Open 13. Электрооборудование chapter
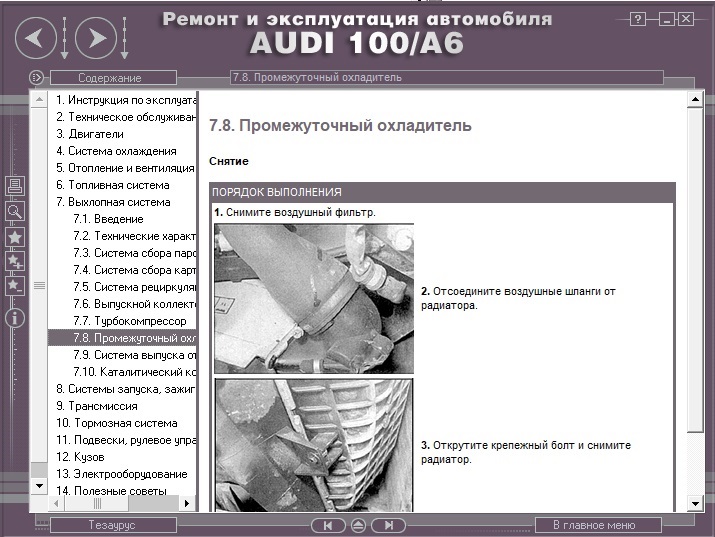Viewport: 715px width, 537px height. point(122,474)
